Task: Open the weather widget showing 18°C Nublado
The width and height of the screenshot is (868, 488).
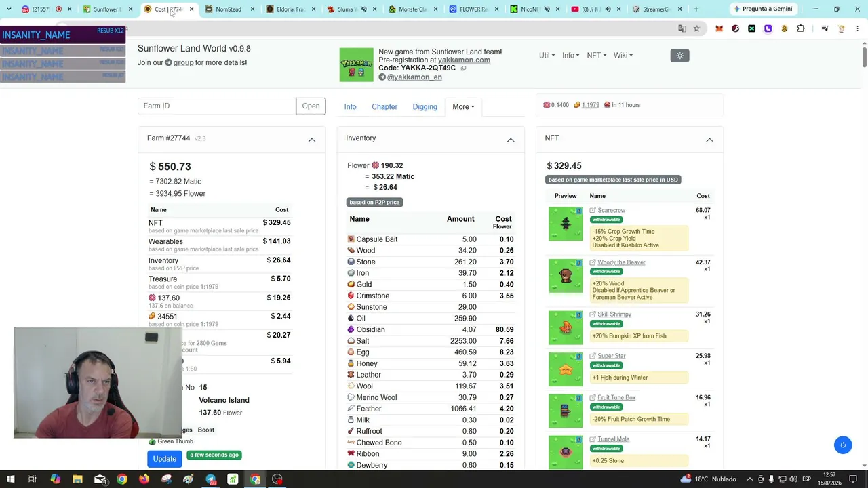Action: coord(708,479)
